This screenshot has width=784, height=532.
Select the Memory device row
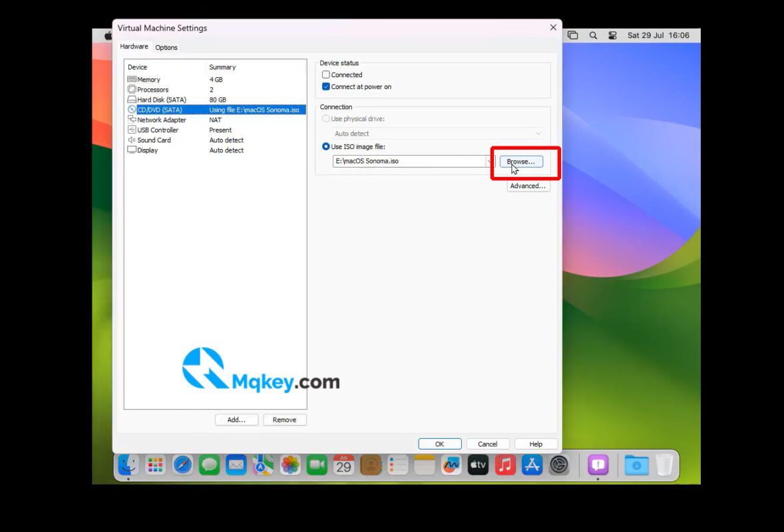pos(216,79)
